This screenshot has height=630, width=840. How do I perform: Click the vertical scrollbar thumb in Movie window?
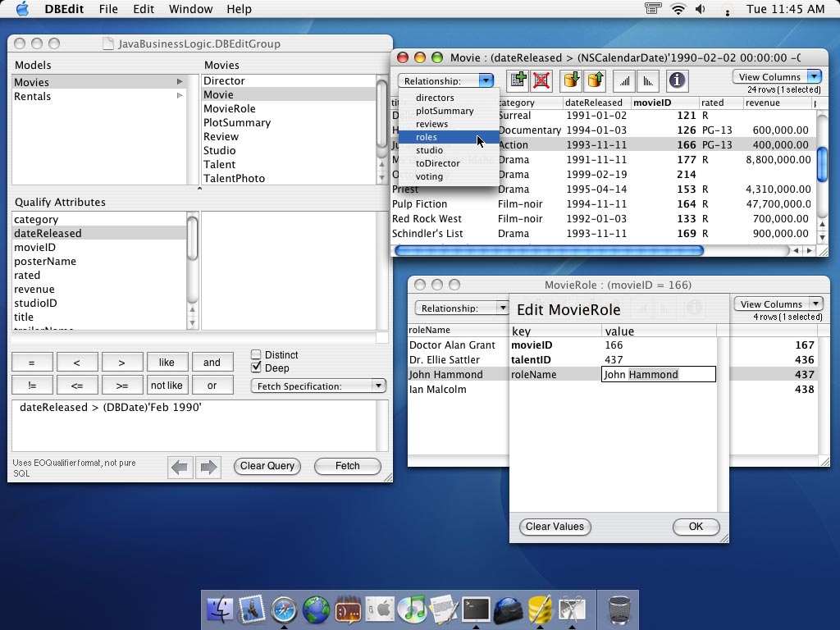click(822, 163)
